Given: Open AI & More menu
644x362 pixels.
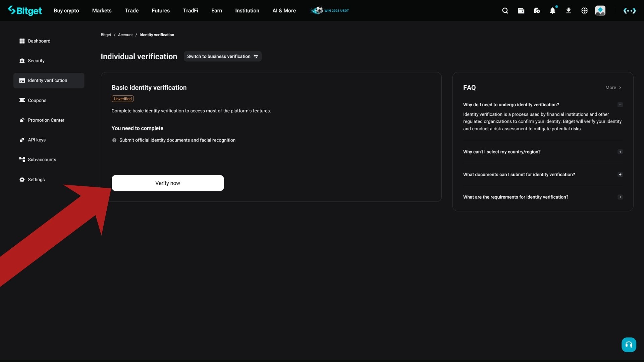Looking at the screenshot, I should [284, 11].
